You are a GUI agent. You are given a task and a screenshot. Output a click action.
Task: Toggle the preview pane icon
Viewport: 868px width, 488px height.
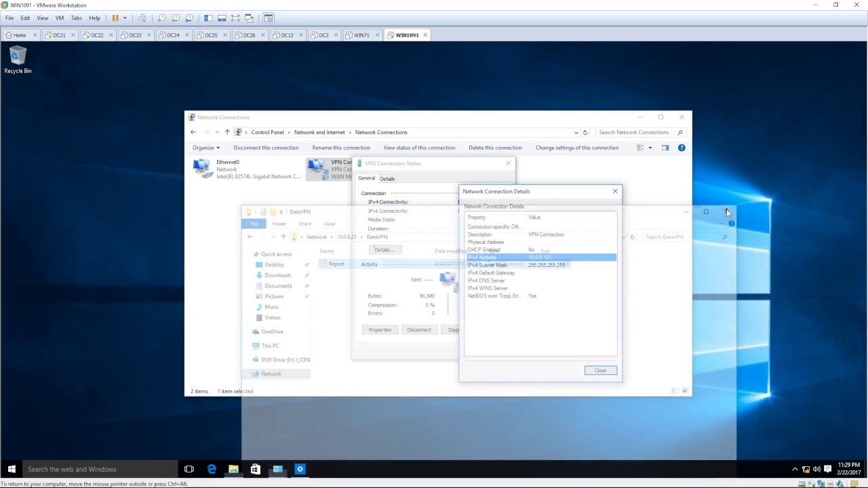pos(665,148)
